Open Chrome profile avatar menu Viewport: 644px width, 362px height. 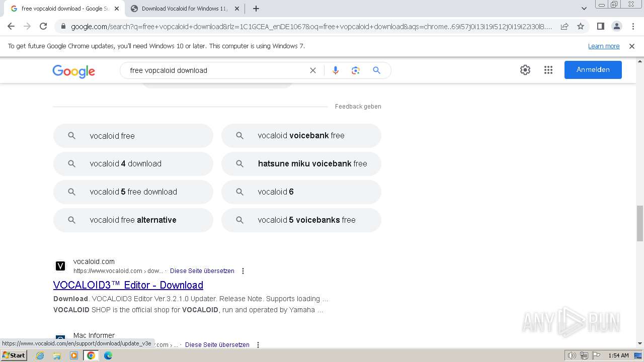(x=617, y=27)
